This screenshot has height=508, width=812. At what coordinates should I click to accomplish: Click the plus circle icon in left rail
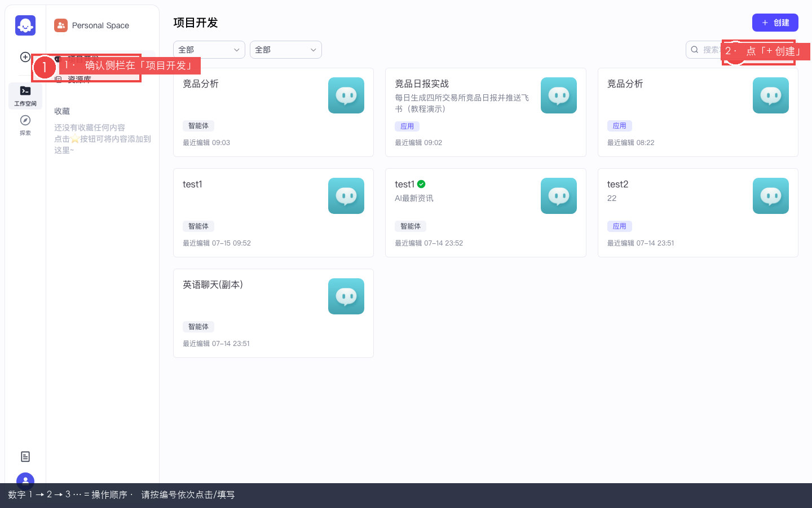click(25, 57)
